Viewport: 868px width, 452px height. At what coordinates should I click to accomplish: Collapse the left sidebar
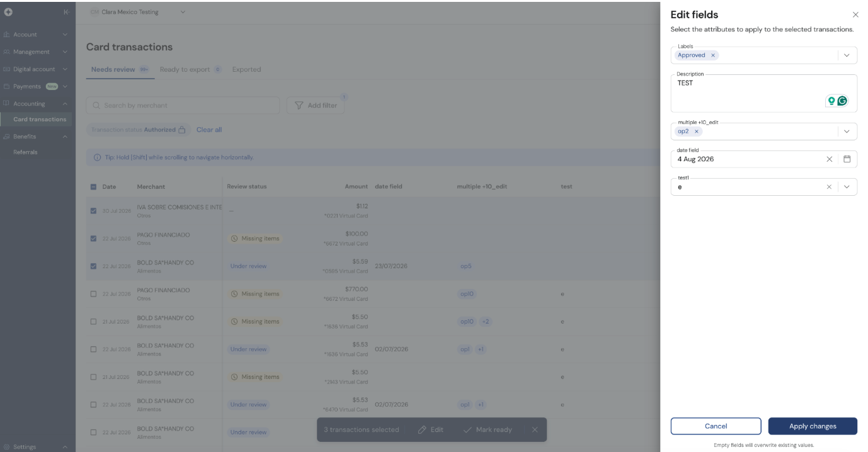pyautogui.click(x=66, y=12)
